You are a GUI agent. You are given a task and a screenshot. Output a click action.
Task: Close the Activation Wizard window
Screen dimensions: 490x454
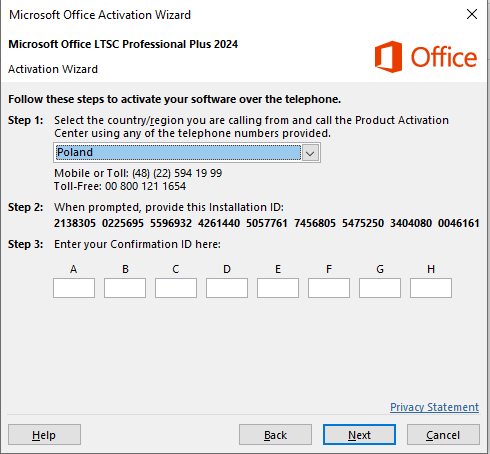pos(472,14)
